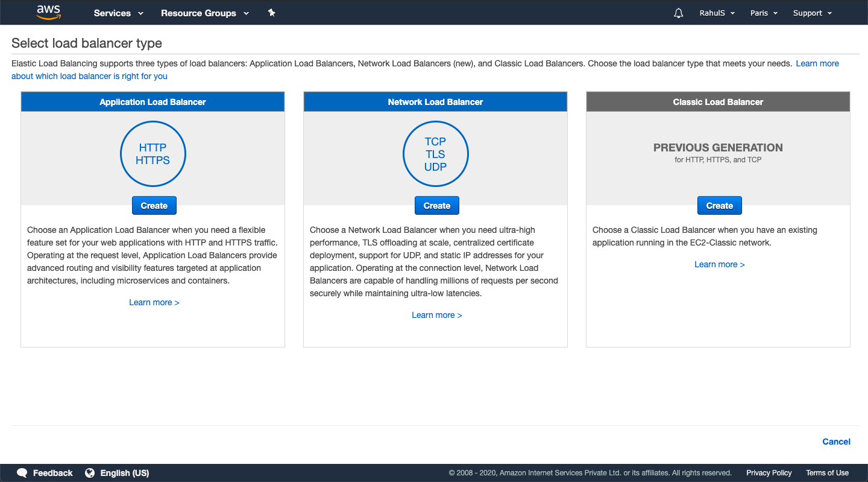Create a Network Load Balancer
The image size is (868, 482).
[x=436, y=205]
